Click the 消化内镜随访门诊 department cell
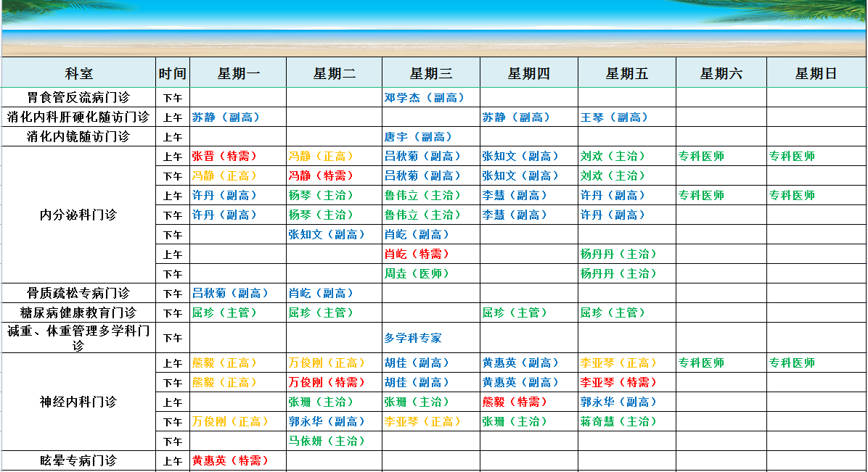This screenshot has width=868, height=472. pyautogui.click(x=78, y=136)
